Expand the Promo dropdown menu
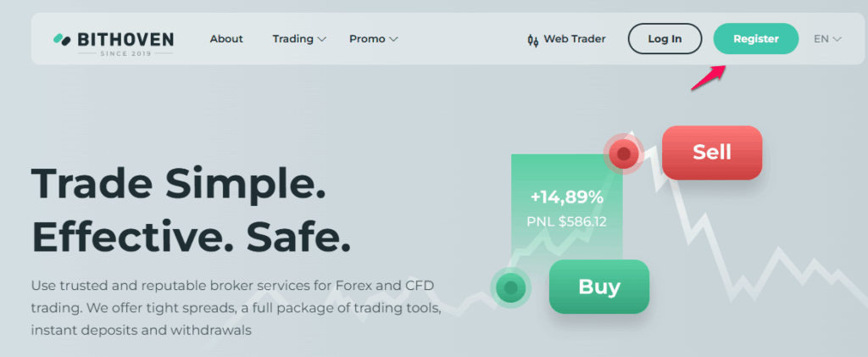This screenshot has height=357, width=868. point(374,39)
